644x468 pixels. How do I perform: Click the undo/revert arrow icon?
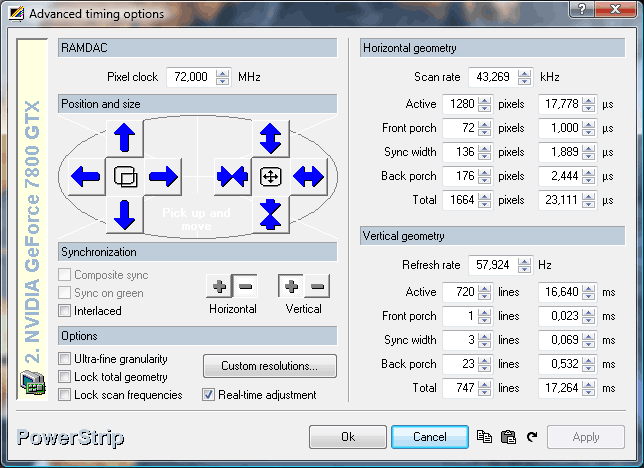532,437
